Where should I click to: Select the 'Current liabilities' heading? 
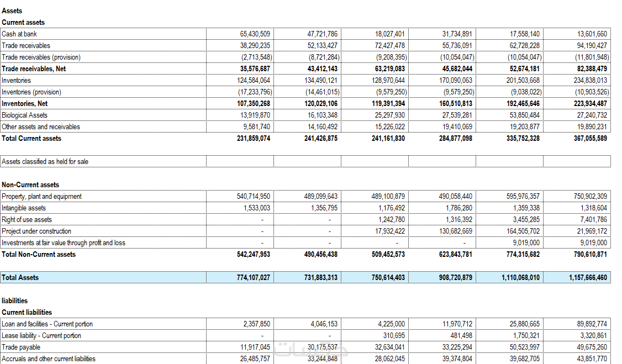coord(27,313)
